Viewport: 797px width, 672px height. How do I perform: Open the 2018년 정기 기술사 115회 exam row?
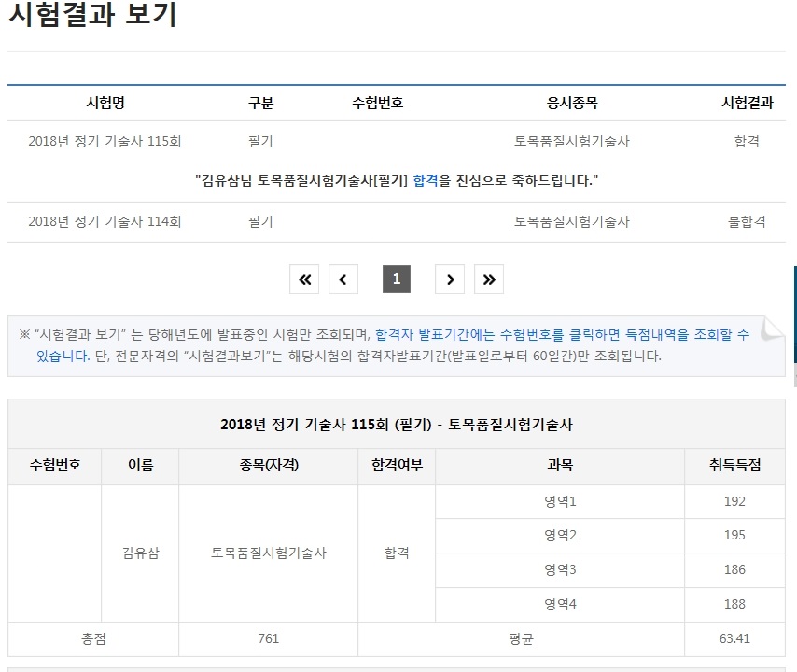[x=105, y=142]
